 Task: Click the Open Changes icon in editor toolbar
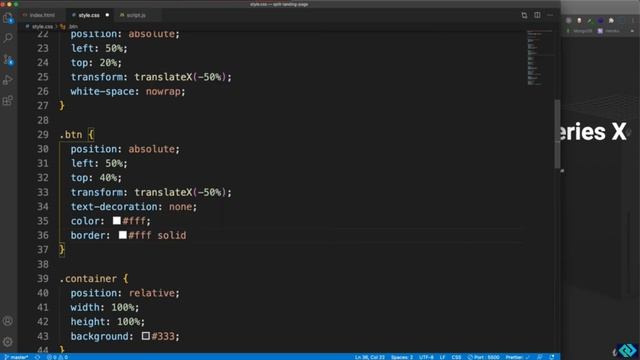(524, 16)
